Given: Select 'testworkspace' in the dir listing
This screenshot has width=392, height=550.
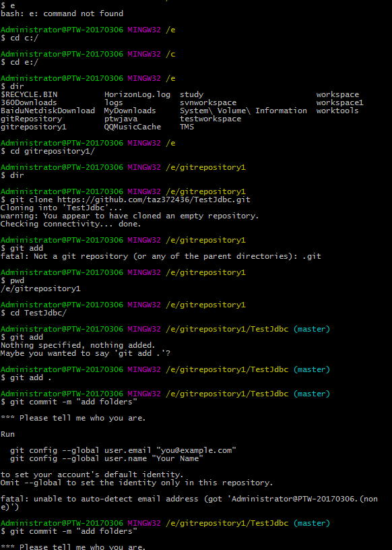Looking at the screenshot, I should (x=210, y=119).
